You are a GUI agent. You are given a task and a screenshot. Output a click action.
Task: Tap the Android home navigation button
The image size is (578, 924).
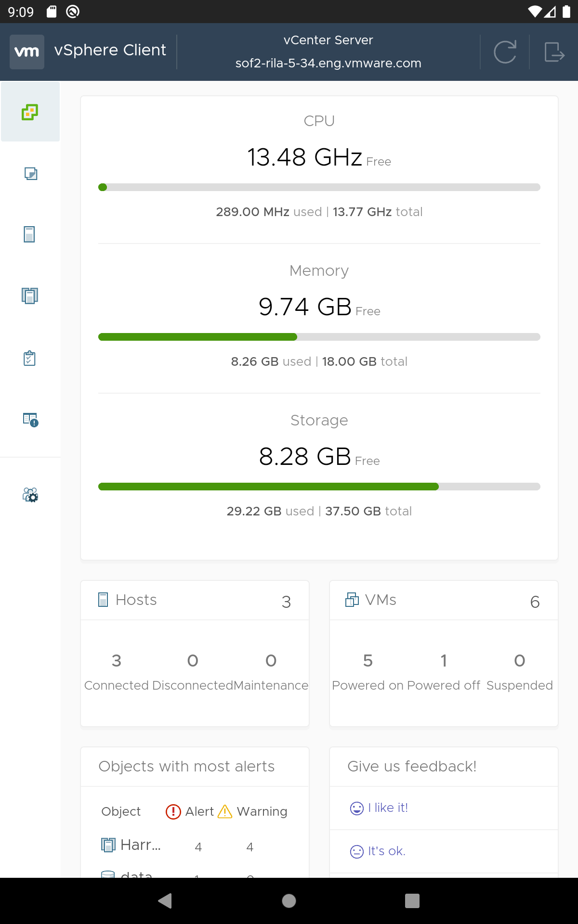[289, 901]
